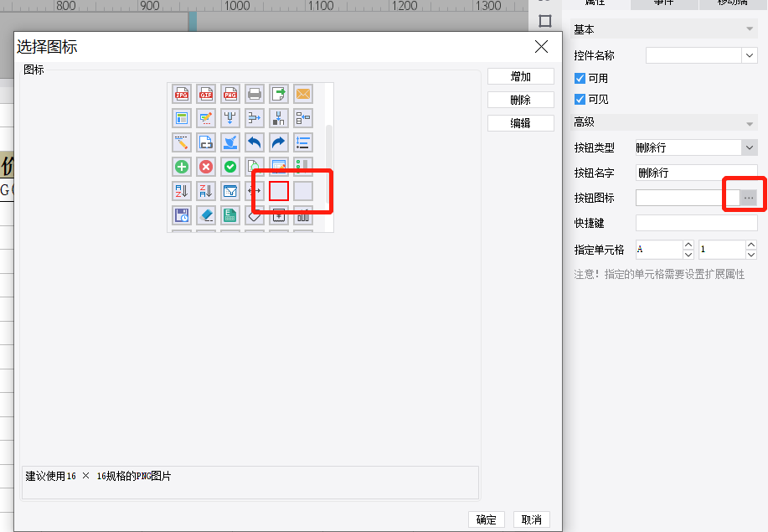This screenshot has width=768, height=532.
Task: Select the edit form icon with orange pencil
Action: 206,118
